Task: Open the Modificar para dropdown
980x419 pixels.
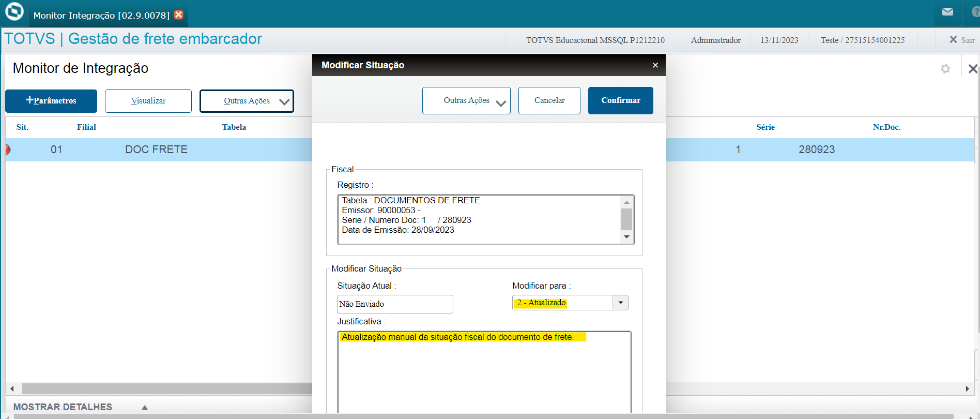Action: [x=620, y=303]
